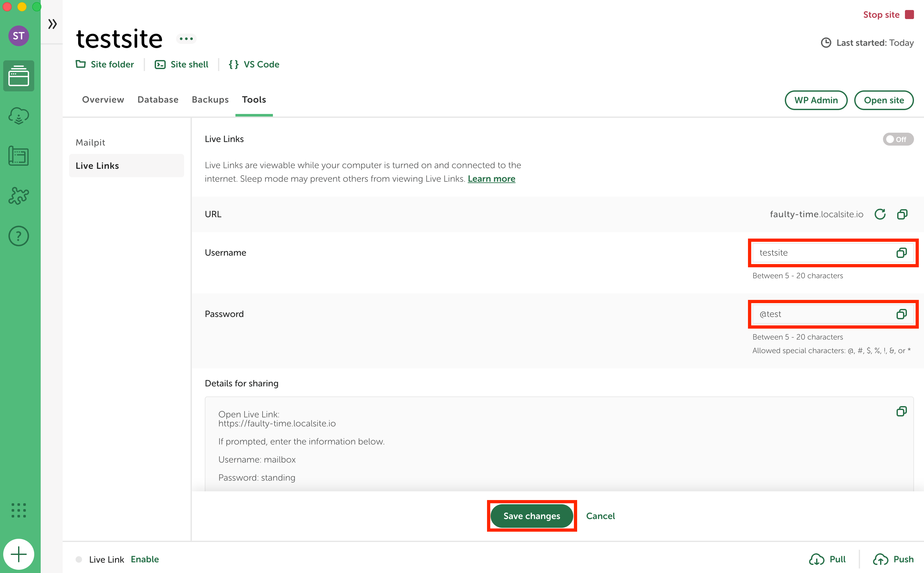Open Local Sites icon in sidebar

pyautogui.click(x=19, y=76)
